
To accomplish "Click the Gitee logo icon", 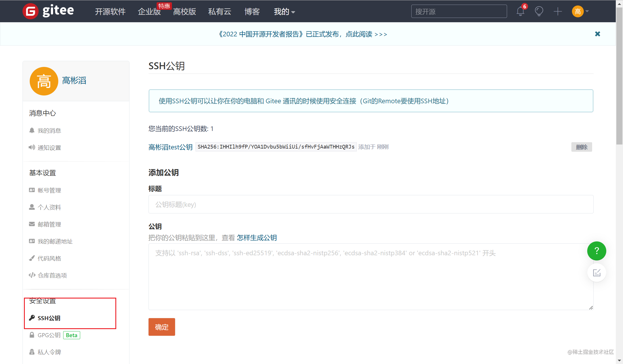I will (x=30, y=11).
